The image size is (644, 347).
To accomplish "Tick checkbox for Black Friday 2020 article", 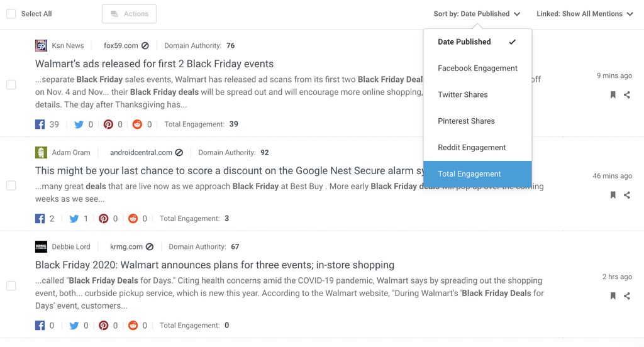I will 11,286.
